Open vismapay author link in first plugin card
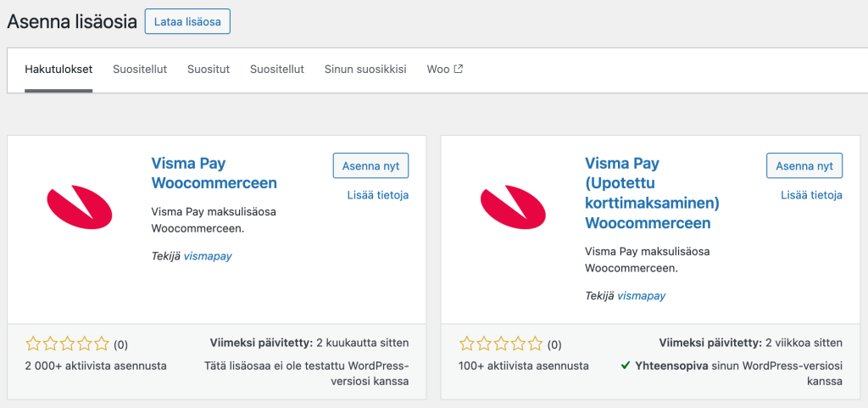Image resolution: width=868 pixels, height=408 pixels. (208, 256)
